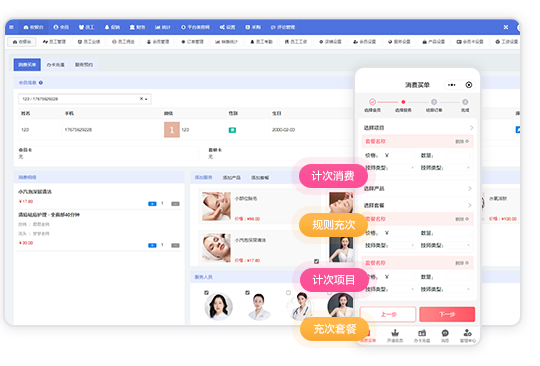Open the 员工佣金 shortcut
The width and height of the screenshot is (540, 366).
point(123,42)
